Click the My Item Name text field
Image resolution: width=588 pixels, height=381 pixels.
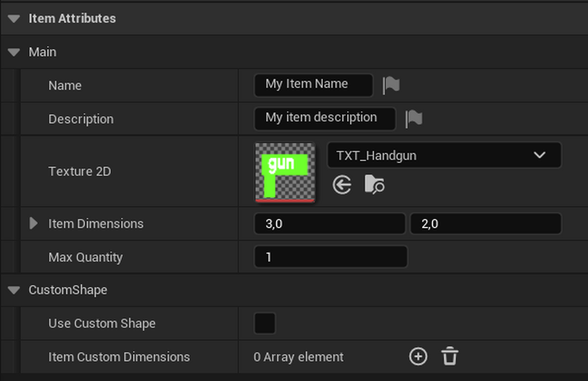click(313, 85)
